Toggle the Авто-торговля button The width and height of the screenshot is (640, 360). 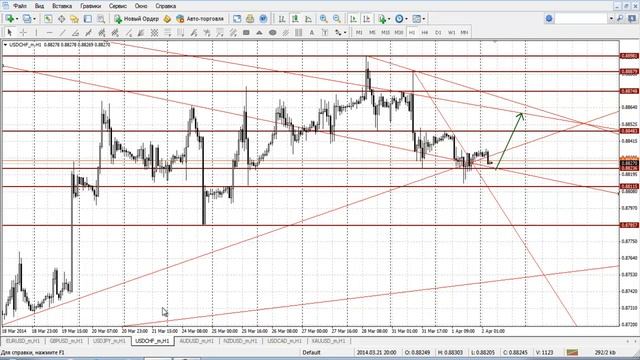(200, 19)
